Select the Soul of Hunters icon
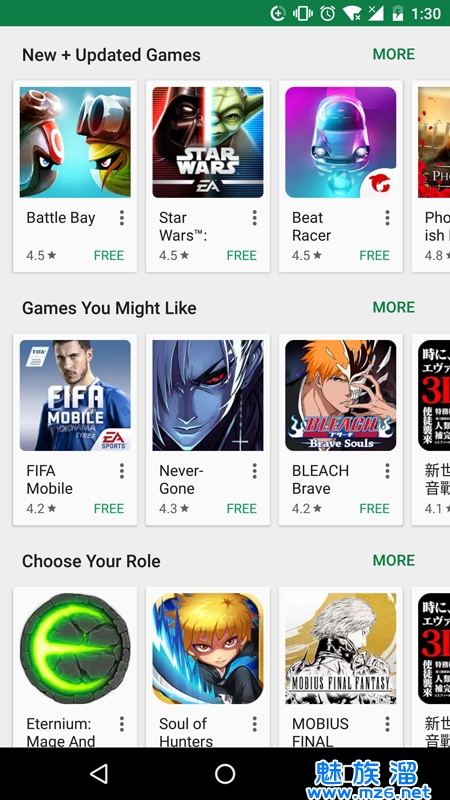The width and height of the screenshot is (450, 800). (x=208, y=648)
